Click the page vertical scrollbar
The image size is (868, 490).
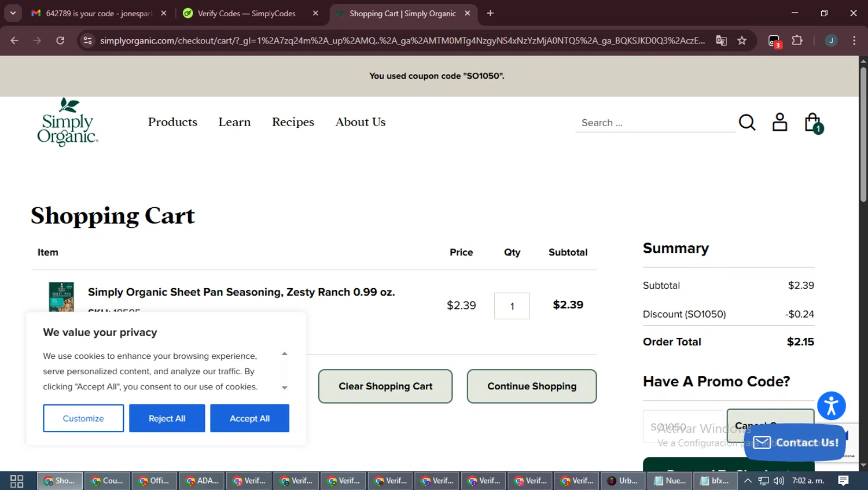pos(863,134)
